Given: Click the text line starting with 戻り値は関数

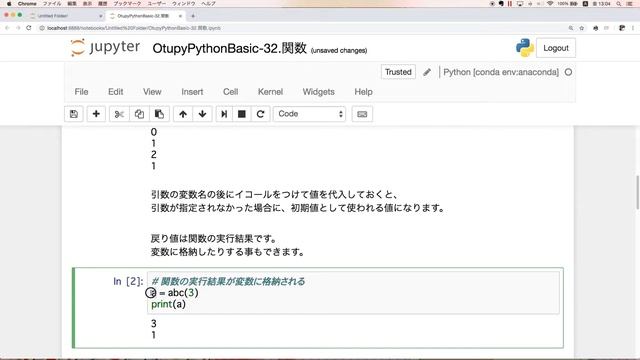Looking at the screenshot, I should click(x=213, y=238).
